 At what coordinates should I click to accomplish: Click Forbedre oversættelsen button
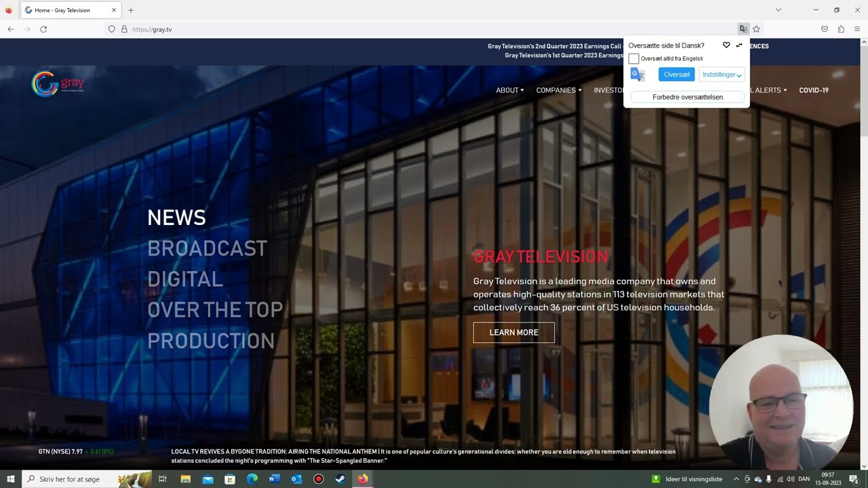pos(688,97)
